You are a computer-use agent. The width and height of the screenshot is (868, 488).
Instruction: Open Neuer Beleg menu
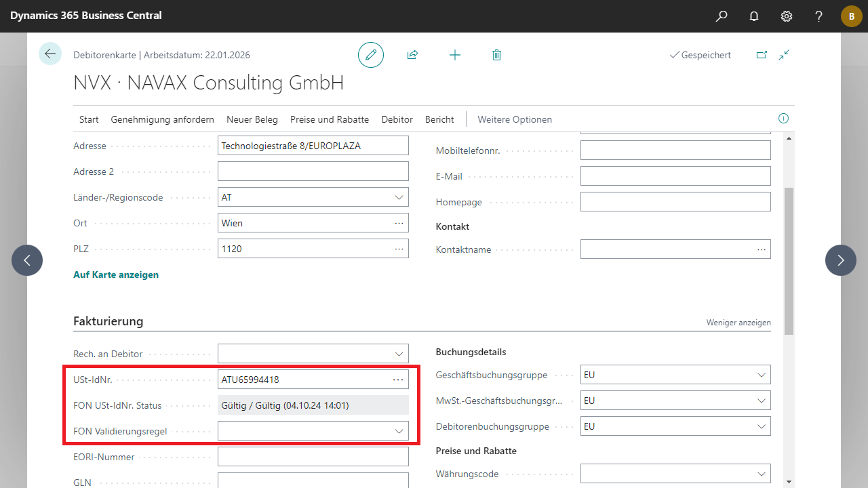point(252,119)
